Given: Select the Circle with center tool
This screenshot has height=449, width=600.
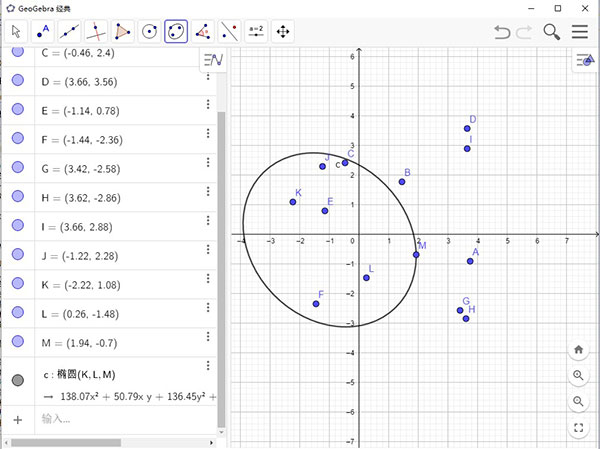Looking at the screenshot, I should tap(150, 31).
